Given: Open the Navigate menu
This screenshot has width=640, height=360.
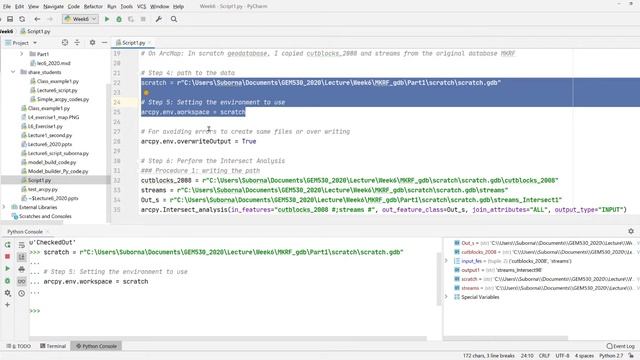Looking at the screenshot, I should [x=53, y=7].
